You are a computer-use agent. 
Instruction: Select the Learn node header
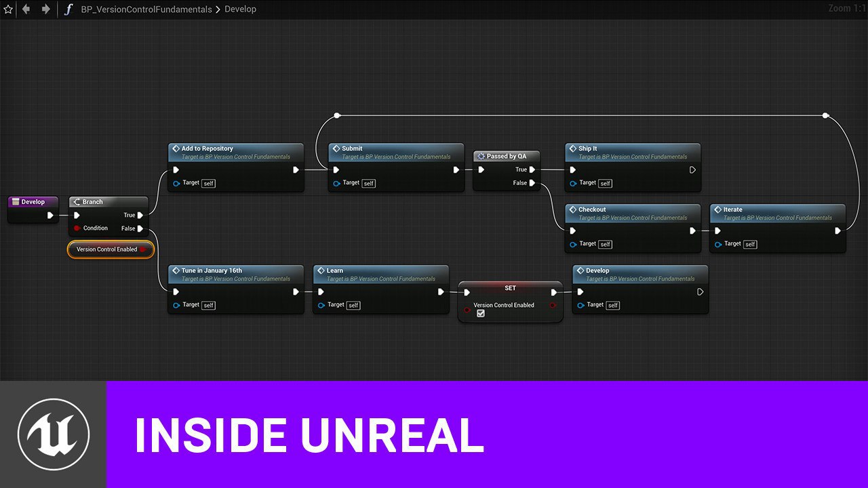[381, 274]
